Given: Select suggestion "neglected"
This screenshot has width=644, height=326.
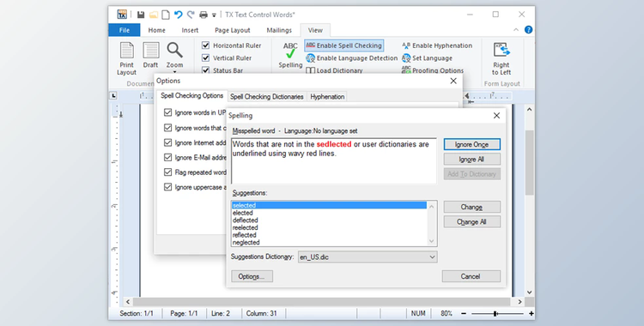Looking at the screenshot, I should [x=330, y=242].
